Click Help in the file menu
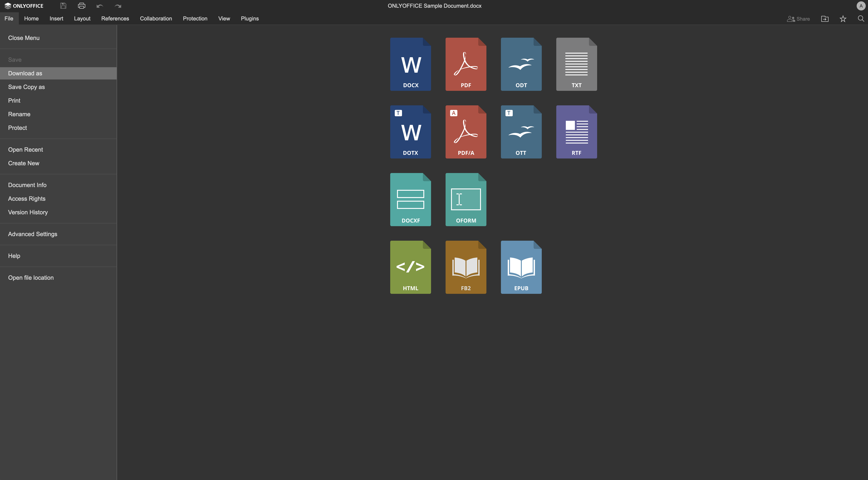The image size is (868, 480). coord(58,256)
